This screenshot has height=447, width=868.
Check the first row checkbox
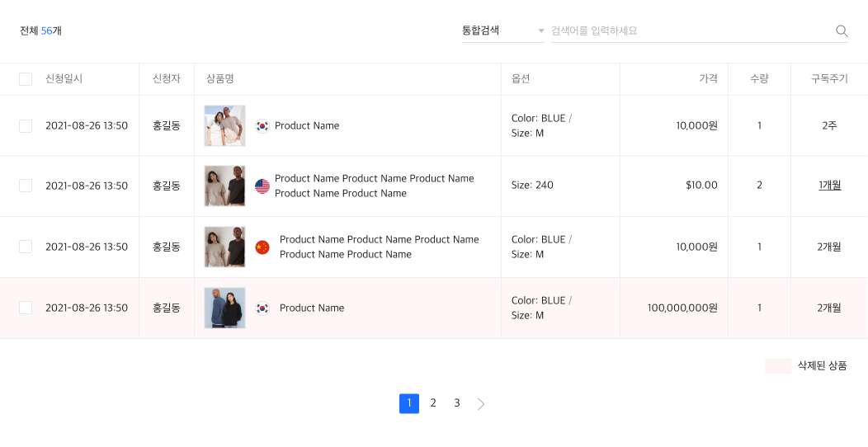click(x=26, y=126)
